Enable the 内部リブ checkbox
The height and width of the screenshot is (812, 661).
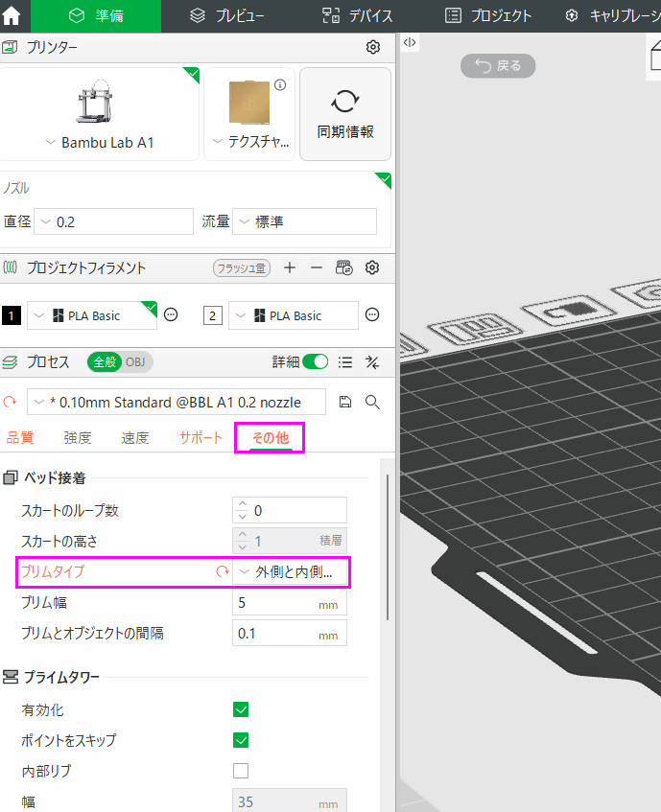241,771
